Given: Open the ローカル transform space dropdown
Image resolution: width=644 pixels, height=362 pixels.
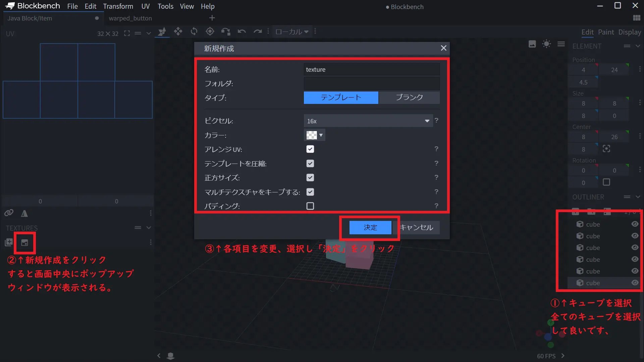Looking at the screenshot, I should coord(291,32).
